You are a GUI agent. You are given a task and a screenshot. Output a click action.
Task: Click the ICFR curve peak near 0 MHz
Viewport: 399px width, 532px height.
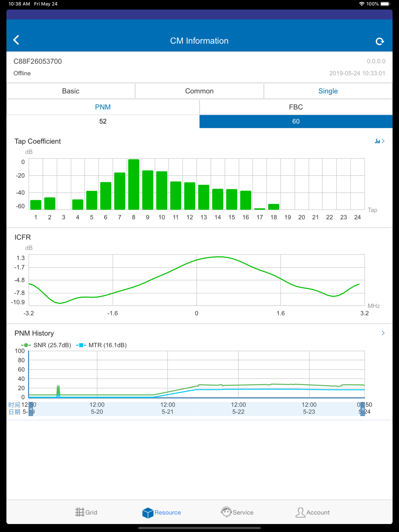[x=218, y=257]
